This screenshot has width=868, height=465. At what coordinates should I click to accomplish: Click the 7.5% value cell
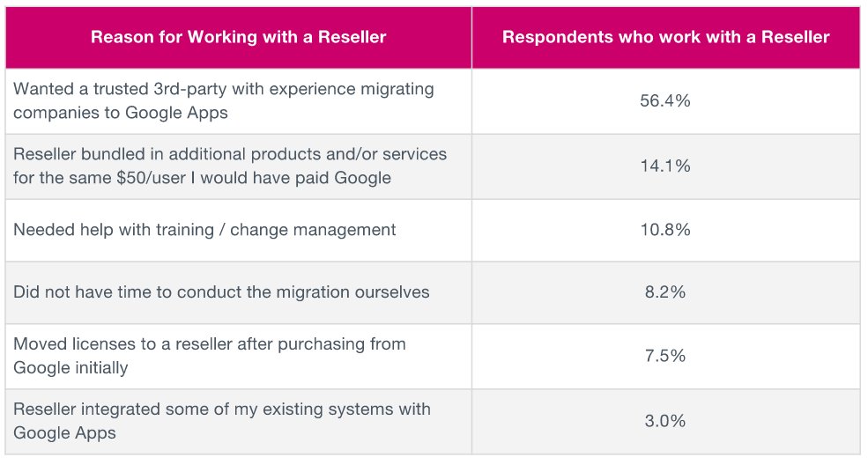(x=665, y=355)
